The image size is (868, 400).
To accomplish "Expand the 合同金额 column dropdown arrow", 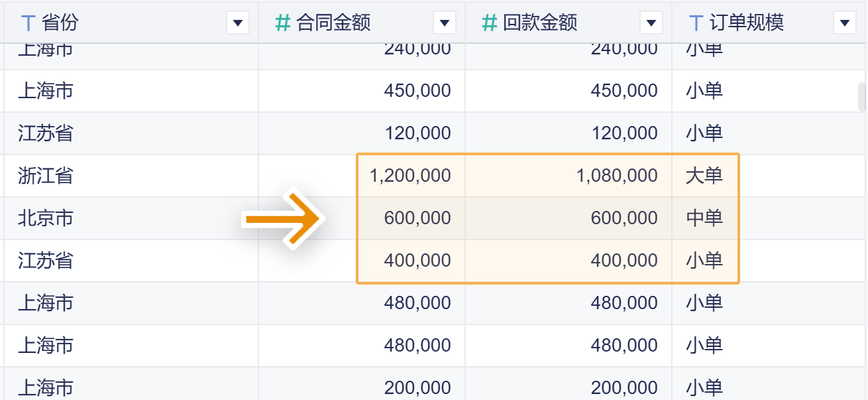I will 445,23.
